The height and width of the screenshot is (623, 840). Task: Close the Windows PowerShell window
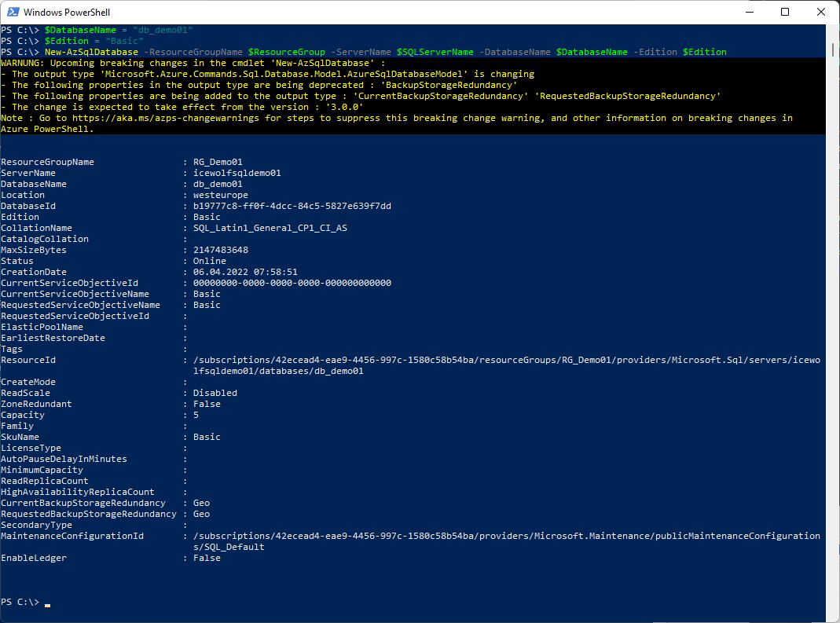[x=820, y=12]
